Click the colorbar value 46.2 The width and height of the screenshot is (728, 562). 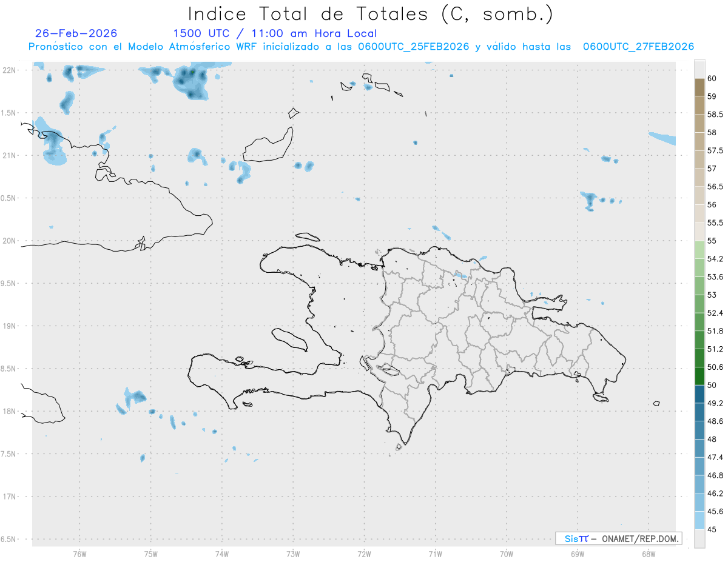[715, 493]
